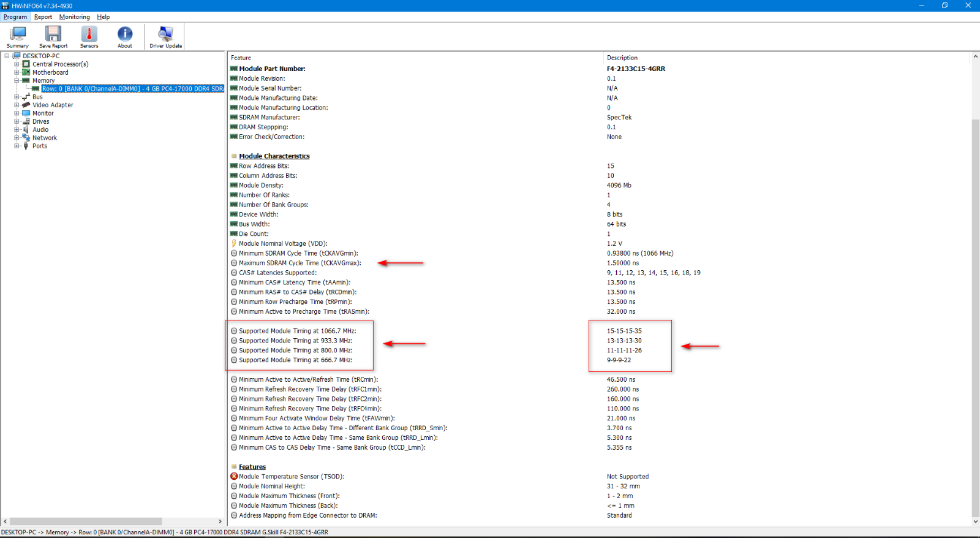The image size is (980, 538).
Task: Click the Features section heading
Action: [x=252, y=467]
